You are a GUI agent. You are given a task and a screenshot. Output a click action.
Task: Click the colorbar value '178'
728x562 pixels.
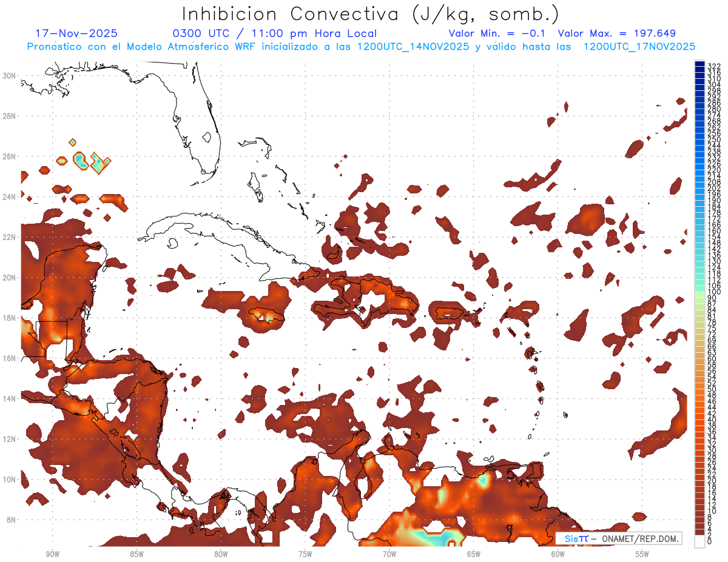tap(714, 213)
